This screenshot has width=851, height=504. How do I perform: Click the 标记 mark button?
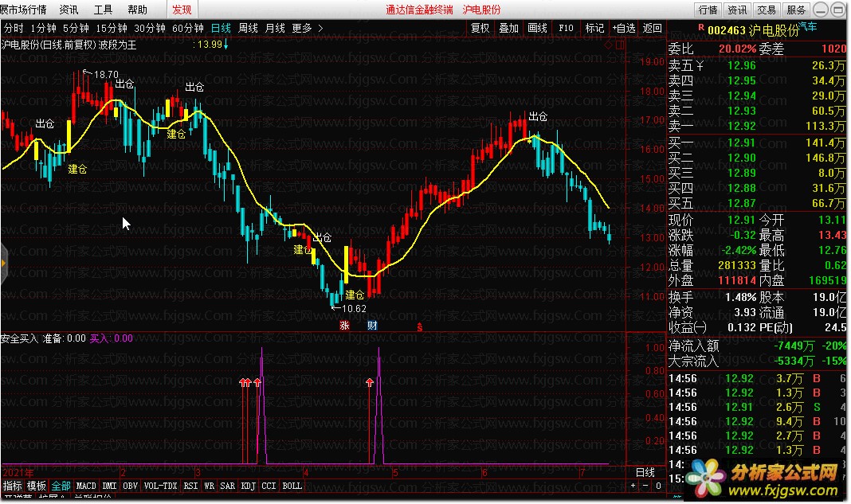(594, 28)
